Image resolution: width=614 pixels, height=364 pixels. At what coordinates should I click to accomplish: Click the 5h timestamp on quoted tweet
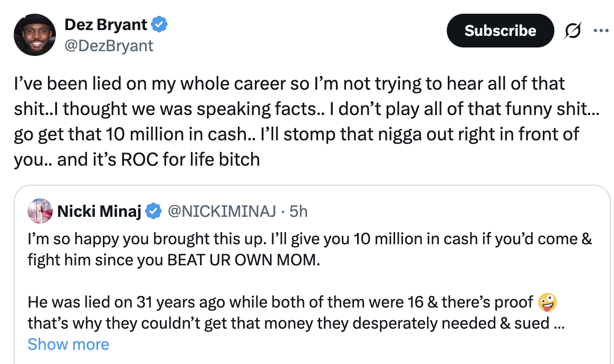click(299, 212)
